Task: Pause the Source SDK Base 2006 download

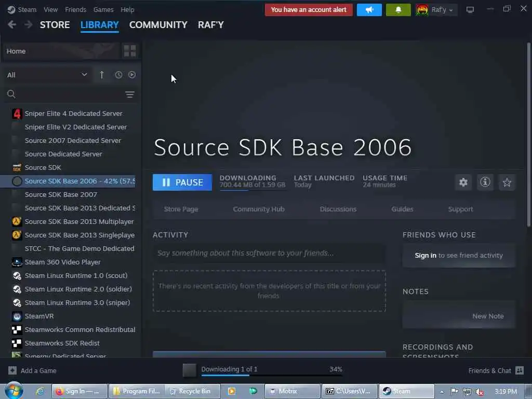Action: pyautogui.click(x=182, y=182)
